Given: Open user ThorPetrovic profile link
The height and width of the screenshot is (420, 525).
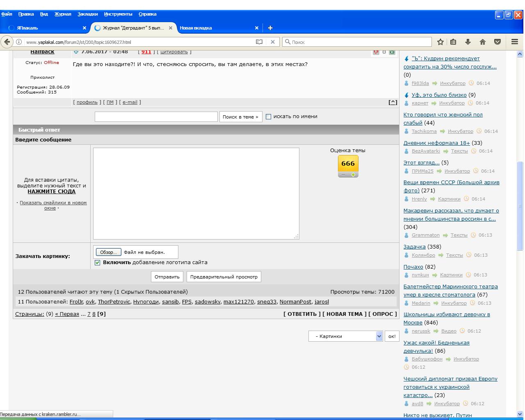Looking at the screenshot, I should (114, 302).
